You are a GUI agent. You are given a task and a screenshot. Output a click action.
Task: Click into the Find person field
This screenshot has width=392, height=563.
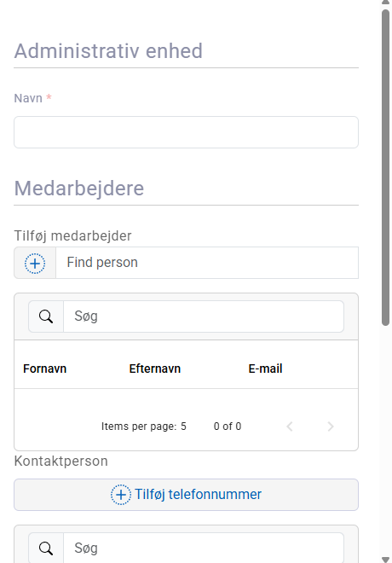click(x=207, y=263)
